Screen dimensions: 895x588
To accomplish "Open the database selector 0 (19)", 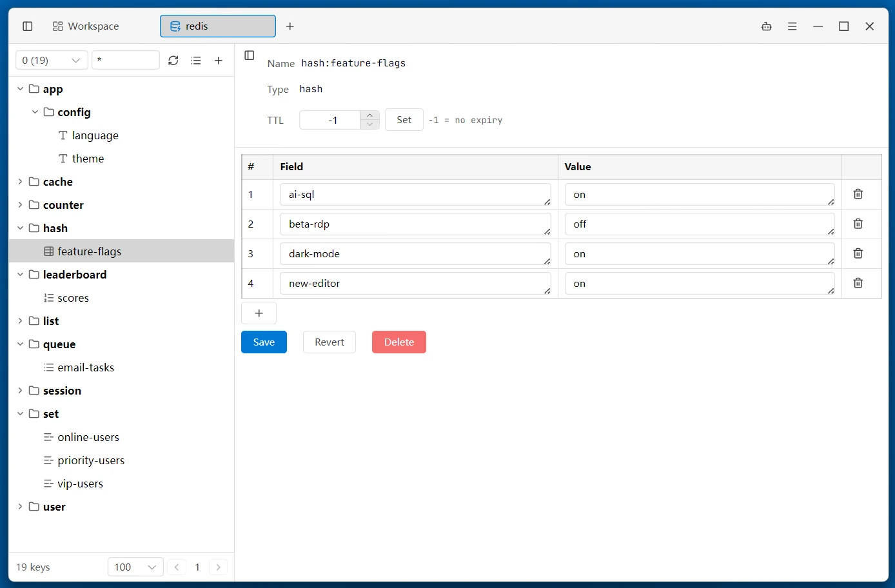I will pyautogui.click(x=52, y=61).
